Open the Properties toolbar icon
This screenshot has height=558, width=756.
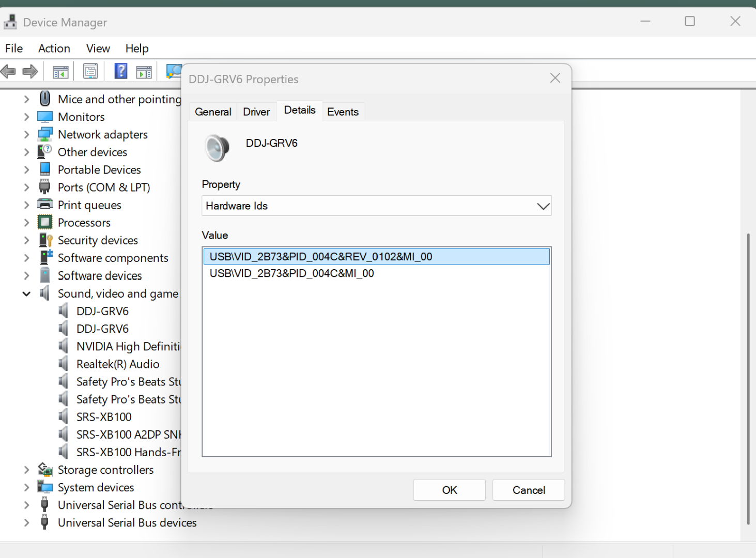(90, 71)
